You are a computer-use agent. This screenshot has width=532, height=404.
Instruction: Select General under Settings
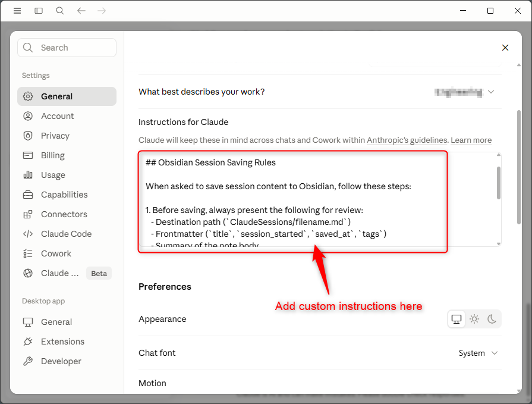click(x=67, y=96)
